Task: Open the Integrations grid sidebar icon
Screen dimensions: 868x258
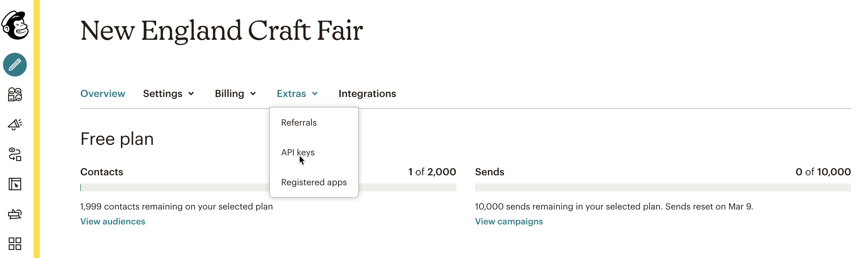Action: 15,243
